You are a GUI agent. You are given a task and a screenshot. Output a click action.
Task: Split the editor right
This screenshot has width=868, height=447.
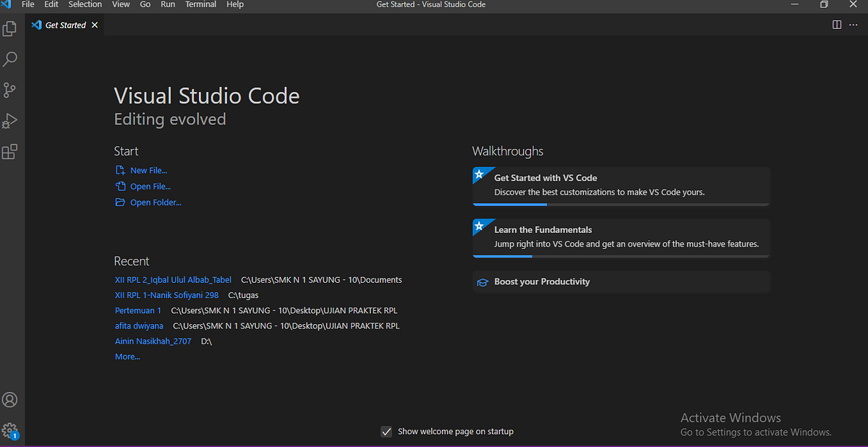(x=837, y=25)
